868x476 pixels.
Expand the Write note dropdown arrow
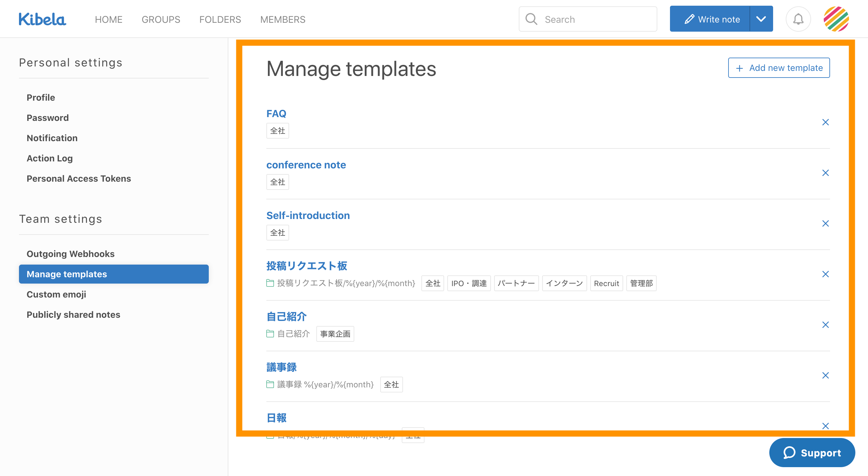click(x=761, y=19)
